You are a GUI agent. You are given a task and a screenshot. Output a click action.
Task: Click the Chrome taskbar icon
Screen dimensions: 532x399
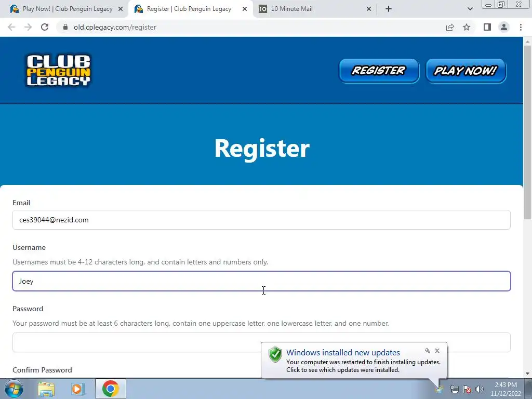[111, 389]
